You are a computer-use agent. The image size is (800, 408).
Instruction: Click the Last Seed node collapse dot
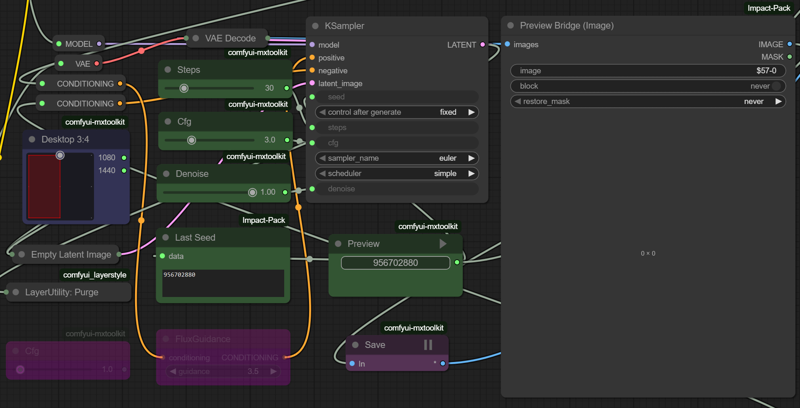pyautogui.click(x=166, y=237)
